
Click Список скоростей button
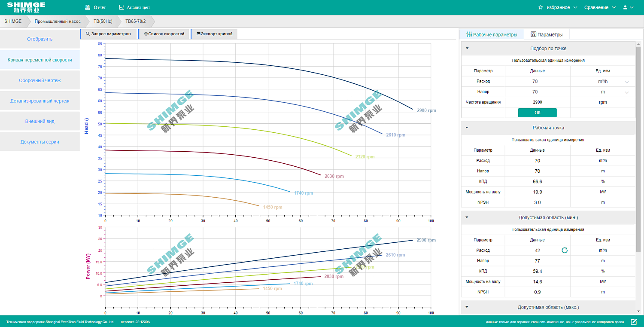164,34
